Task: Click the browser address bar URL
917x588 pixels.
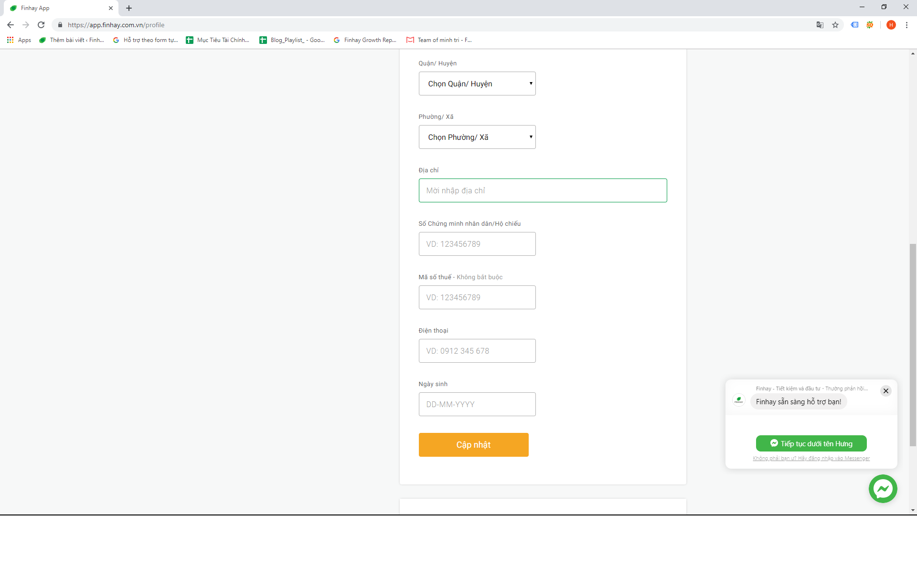Action: point(116,25)
